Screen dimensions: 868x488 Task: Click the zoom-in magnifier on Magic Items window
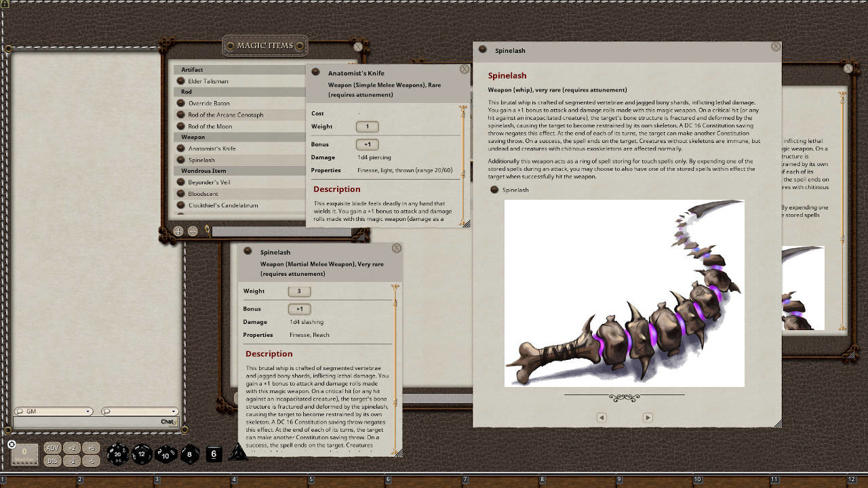coord(178,231)
